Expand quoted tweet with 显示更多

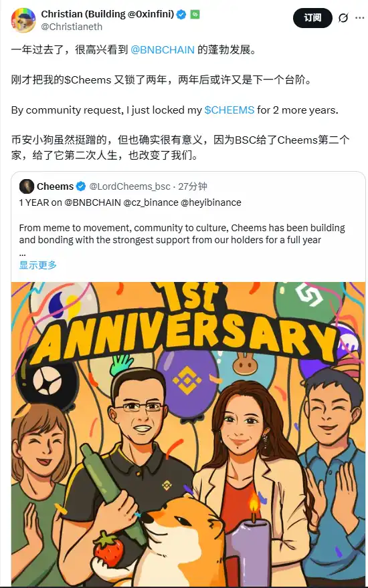38,265
